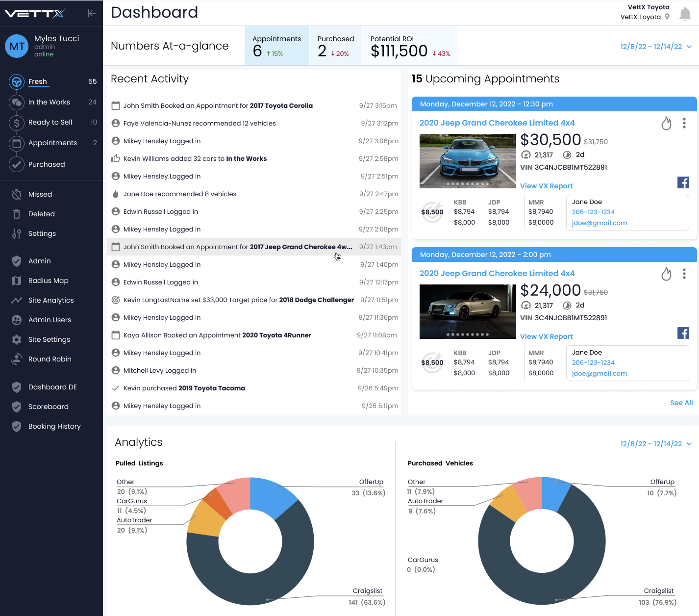Open notifications bell icon
This screenshot has height=616, width=699.
click(685, 14)
